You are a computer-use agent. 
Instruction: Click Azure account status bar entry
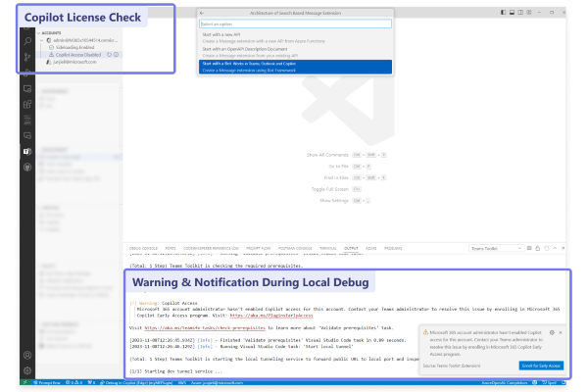218,382
